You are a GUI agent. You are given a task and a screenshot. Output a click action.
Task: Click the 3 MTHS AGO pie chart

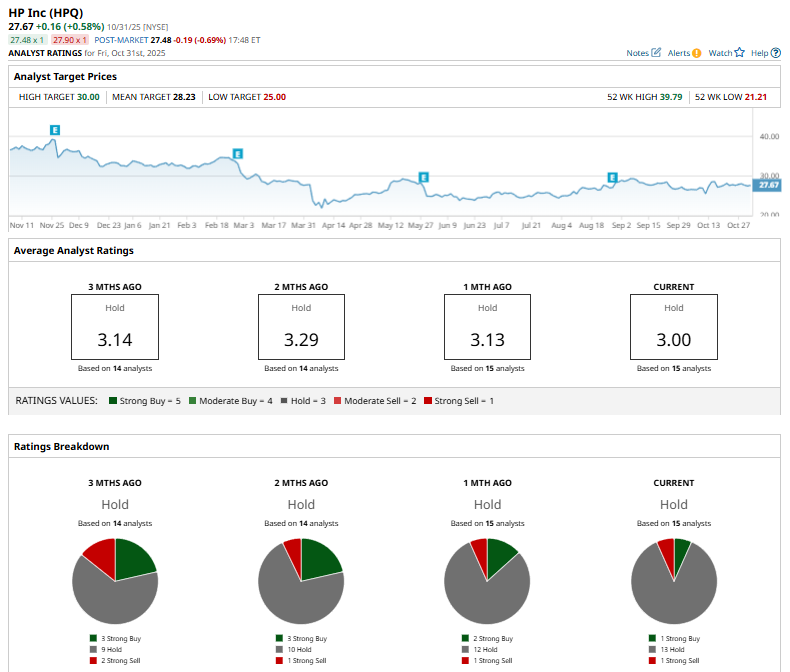click(115, 581)
